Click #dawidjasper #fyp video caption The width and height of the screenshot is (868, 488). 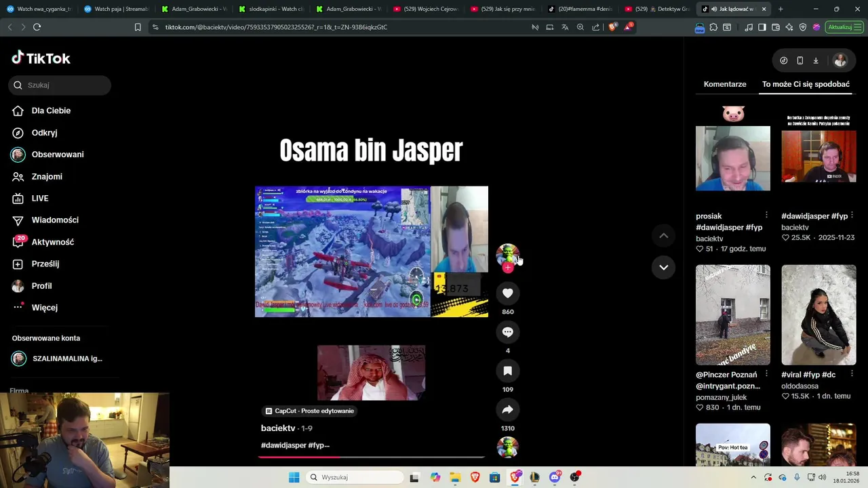(x=295, y=445)
